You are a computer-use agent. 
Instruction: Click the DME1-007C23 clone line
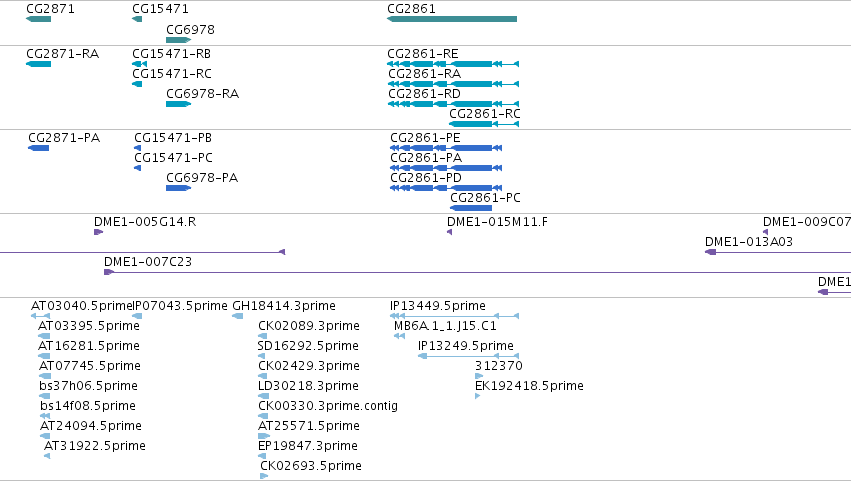tap(478, 272)
